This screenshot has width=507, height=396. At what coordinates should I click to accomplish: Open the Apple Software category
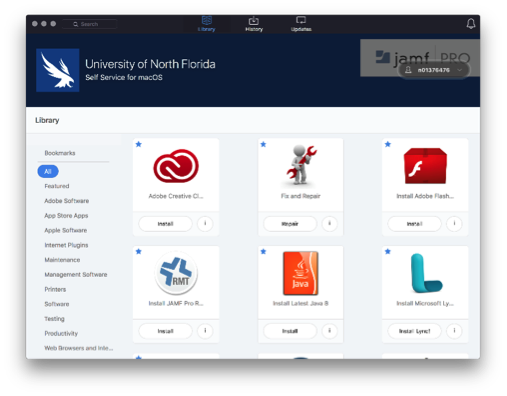pos(66,230)
